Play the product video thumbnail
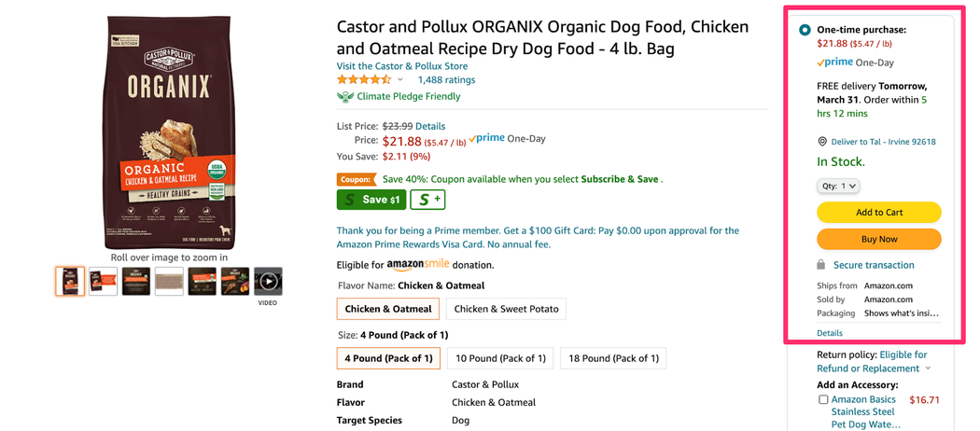The height and width of the screenshot is (431, 980). [x=268, y=281]
